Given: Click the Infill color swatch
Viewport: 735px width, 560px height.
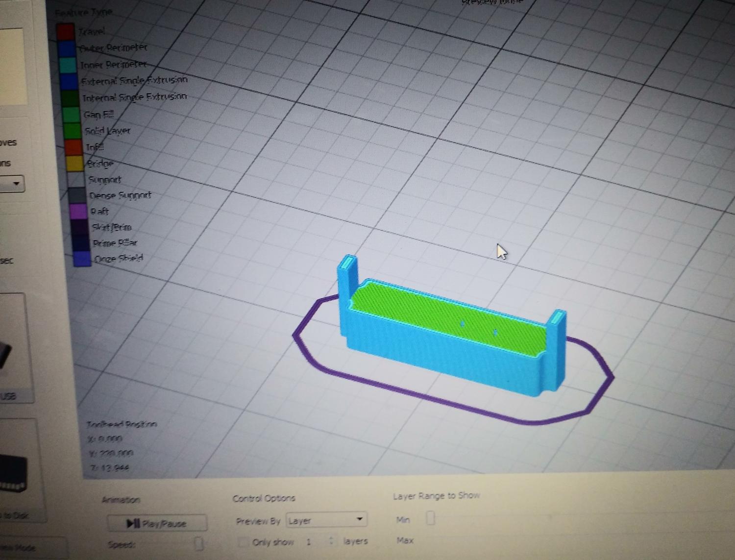Looking at the screenshot, I should coord(74,147).
